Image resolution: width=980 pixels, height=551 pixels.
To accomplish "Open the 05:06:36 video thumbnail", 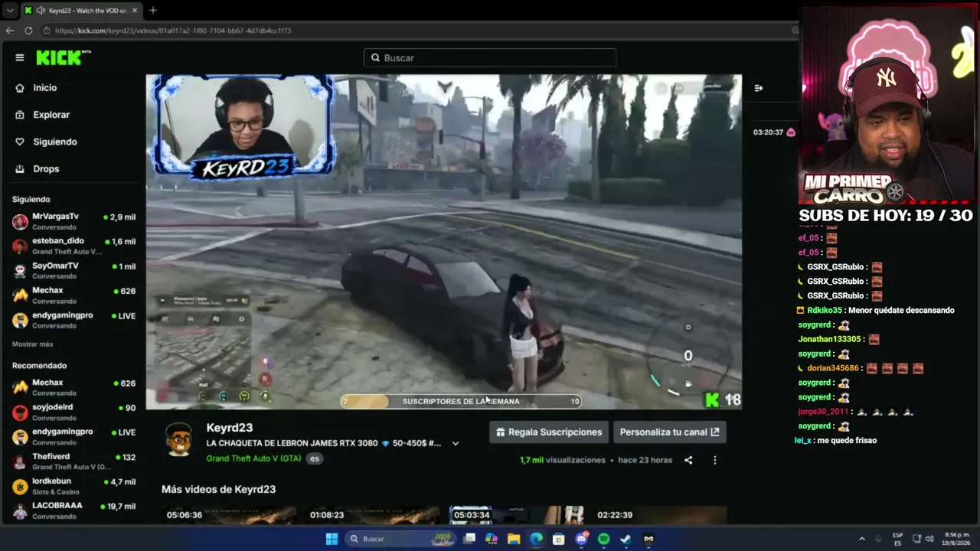I will click(228, 514).
